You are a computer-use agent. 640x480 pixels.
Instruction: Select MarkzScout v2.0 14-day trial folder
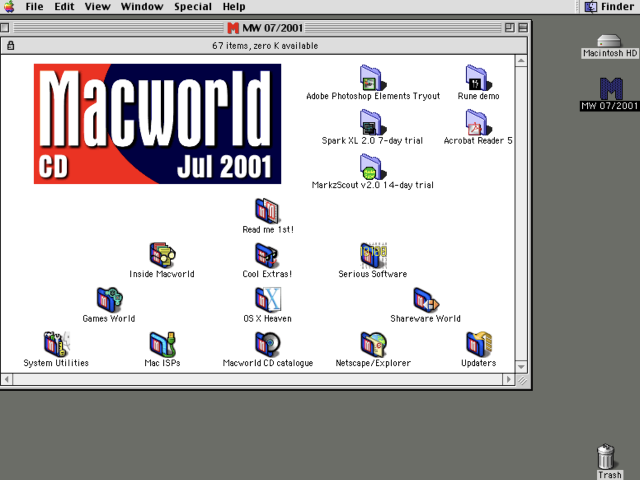tap(373, 167)
